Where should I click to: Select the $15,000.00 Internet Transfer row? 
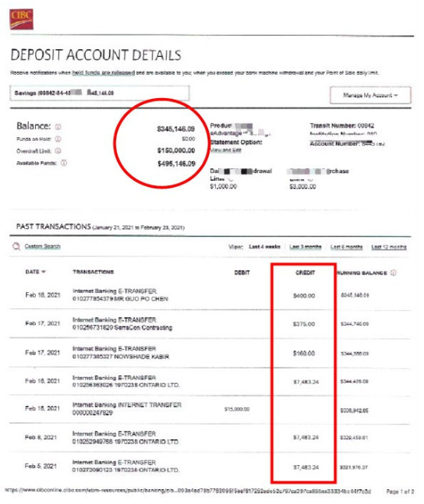(210, 409)
